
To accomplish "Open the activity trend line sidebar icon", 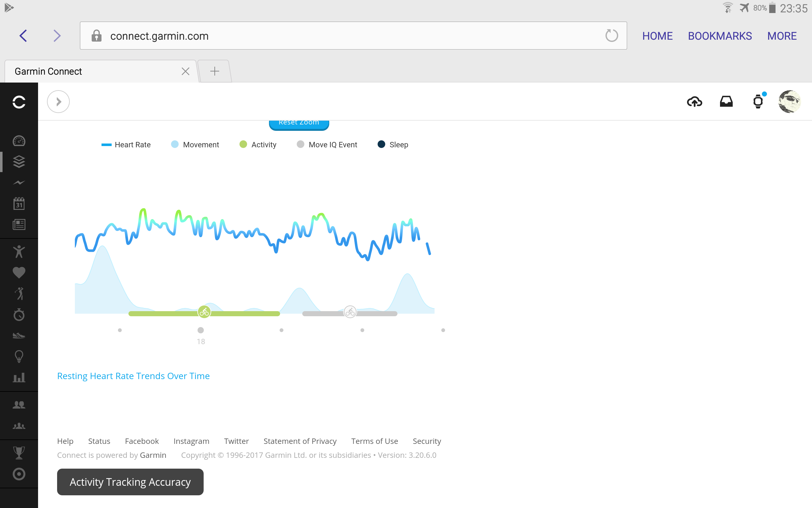I will pyautogui.click(x=19, y=183).
